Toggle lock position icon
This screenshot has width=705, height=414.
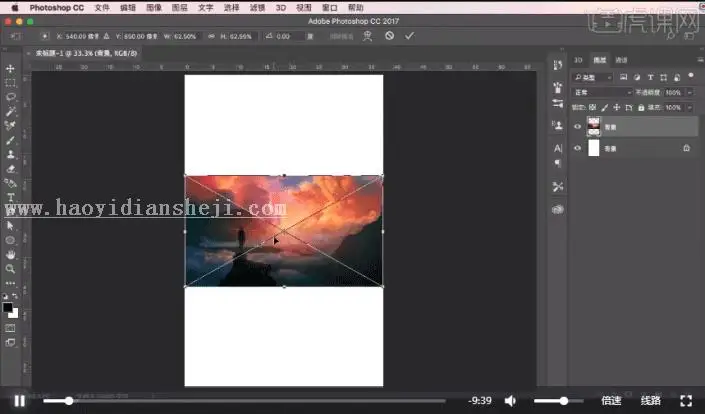click(616, 107)
